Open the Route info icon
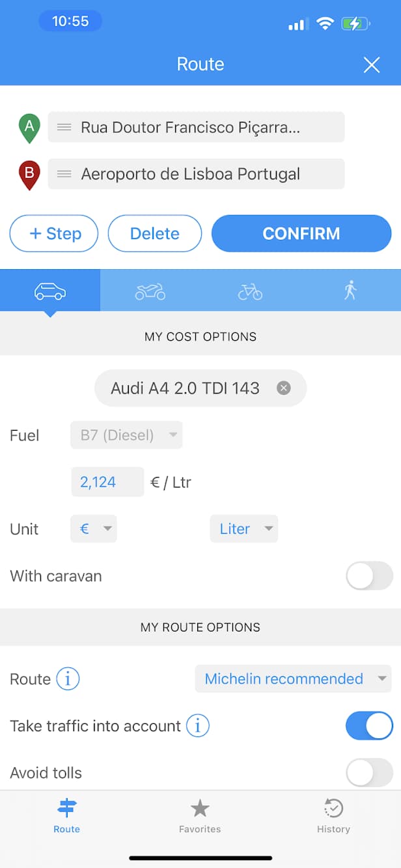The height and width of the screenshot is (868, 401). point(68,679)
